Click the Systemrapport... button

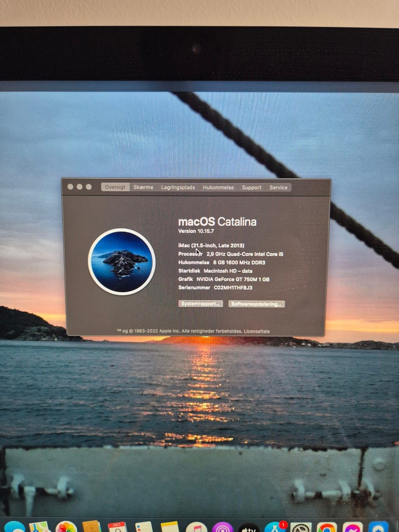tap(201, 304)
